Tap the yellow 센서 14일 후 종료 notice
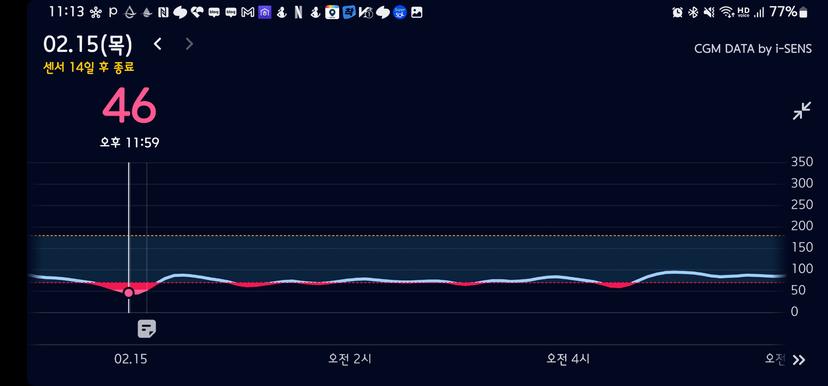This screenshot has height=386, width=828. coord(89,67)
